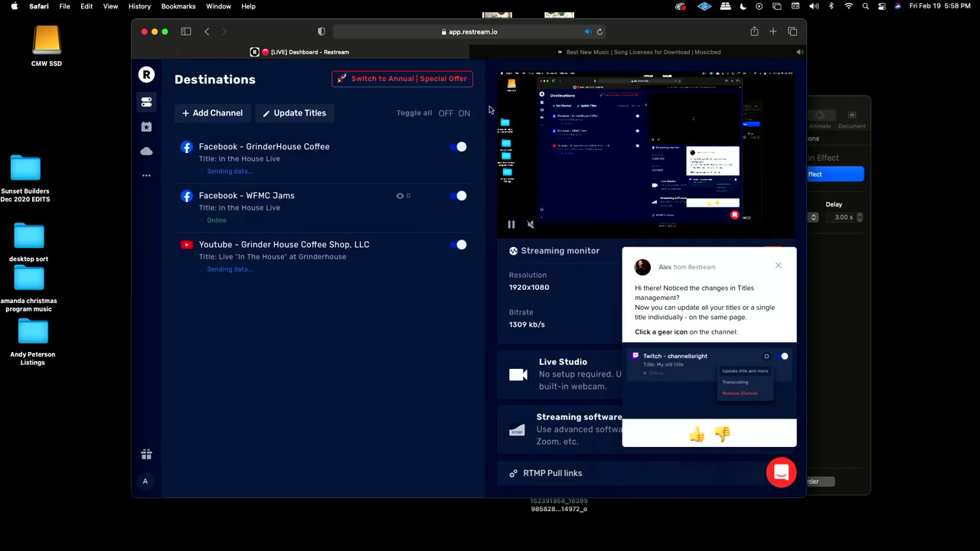Viewport: 980px width, 551px height.
Task: Click the Delay 3.00 s field in background window
Action: (x=839, y=217)
